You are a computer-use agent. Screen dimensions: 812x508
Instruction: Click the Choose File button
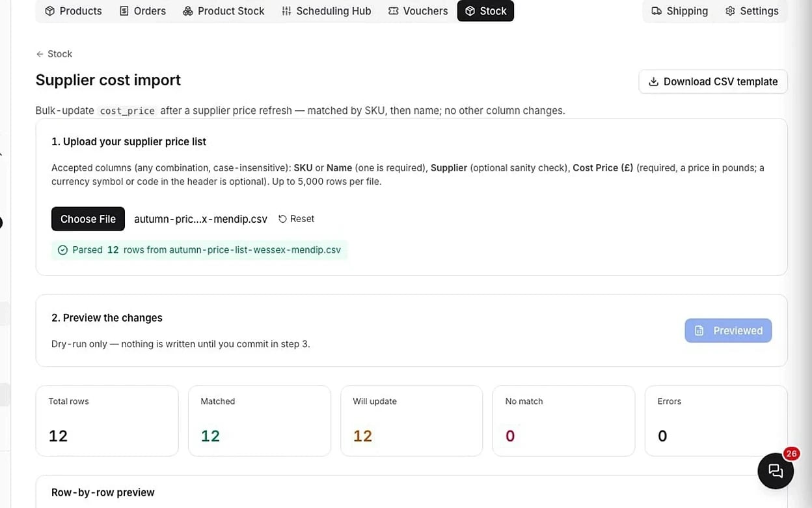click(x=88, y=219)
